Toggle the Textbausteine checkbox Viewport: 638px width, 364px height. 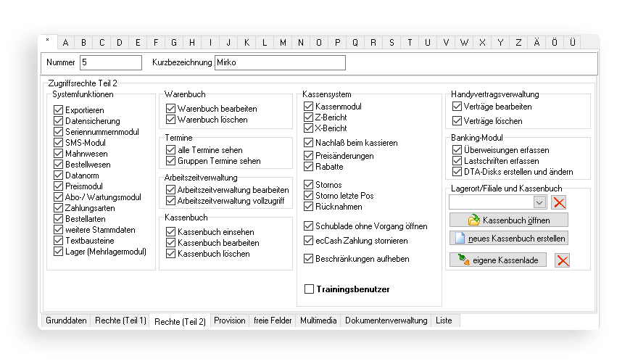pos(58,241)
